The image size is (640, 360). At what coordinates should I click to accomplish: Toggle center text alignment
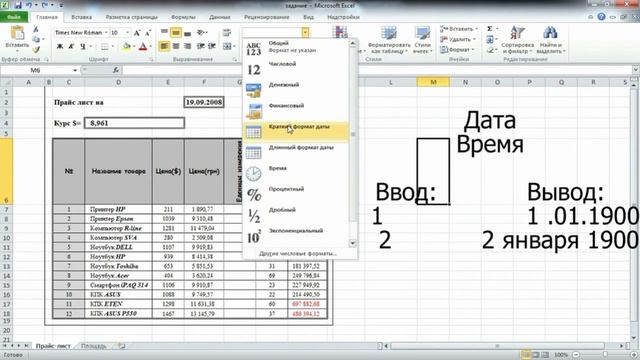(x=176, y=47)
